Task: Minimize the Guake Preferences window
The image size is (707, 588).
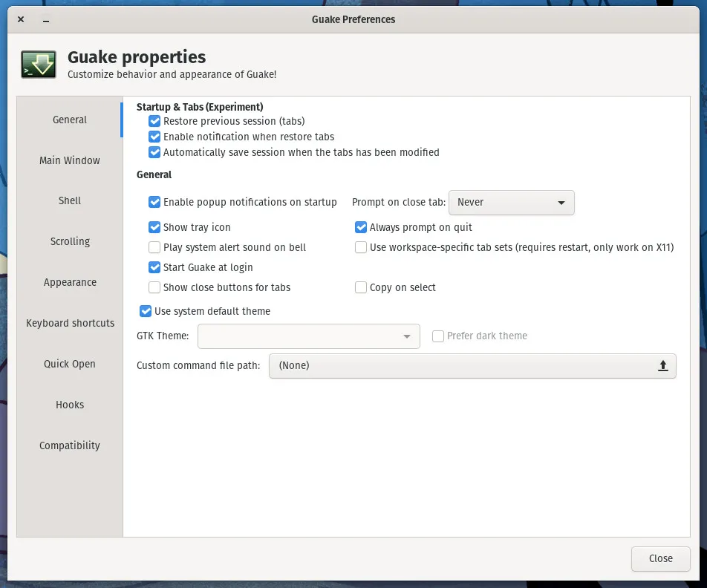Action: click(x=46, y=20)
